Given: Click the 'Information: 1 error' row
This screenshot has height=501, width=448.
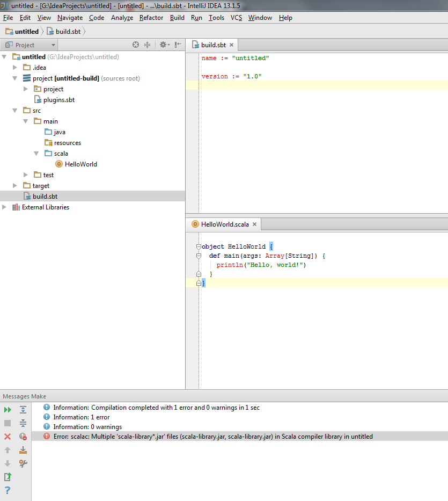Looking at the screenshot, I should [239, 417].
